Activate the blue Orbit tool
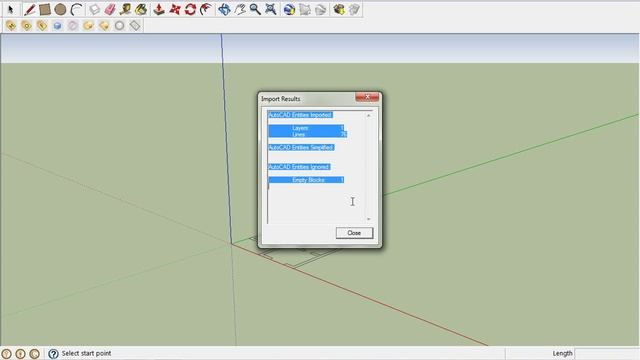 pyautogui.click(x=224, y=9)
